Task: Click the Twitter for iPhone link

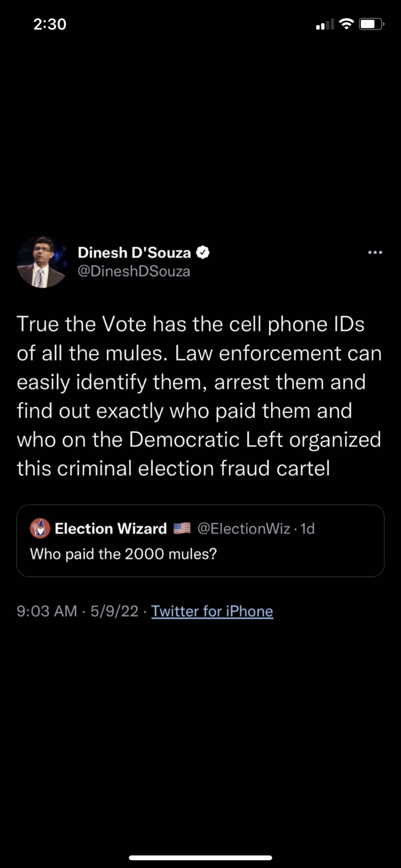Action: tap(212, 611)
